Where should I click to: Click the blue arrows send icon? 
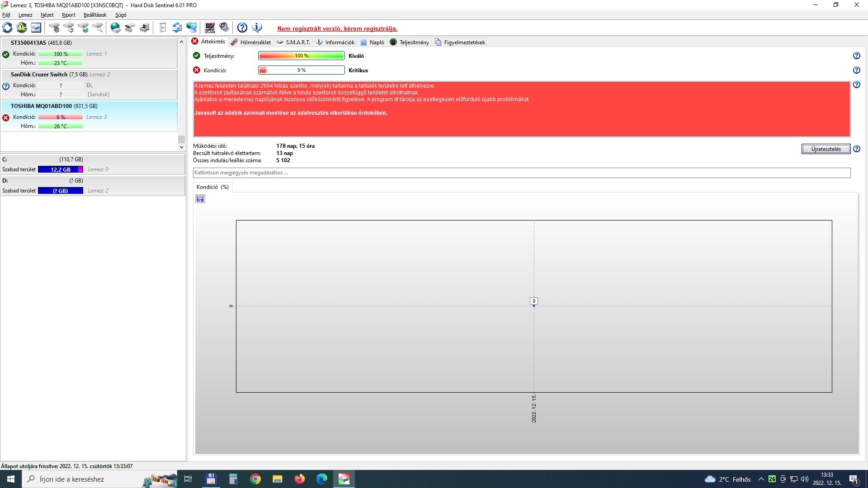tap(177, 28)
